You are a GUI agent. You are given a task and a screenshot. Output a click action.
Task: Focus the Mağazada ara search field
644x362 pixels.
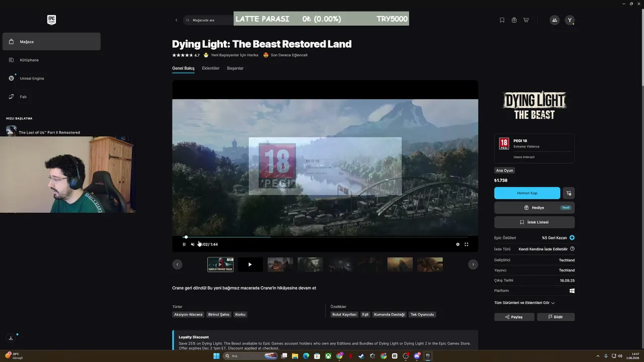click(208, 20)
